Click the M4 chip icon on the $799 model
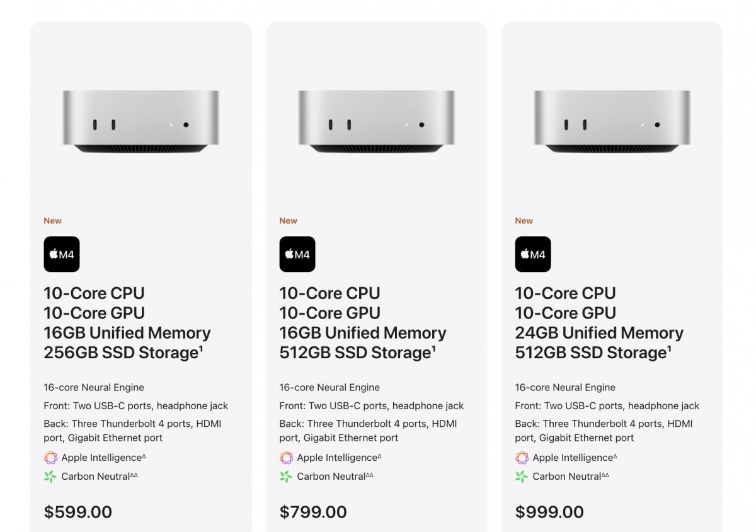756x532 pixels. 297,254
